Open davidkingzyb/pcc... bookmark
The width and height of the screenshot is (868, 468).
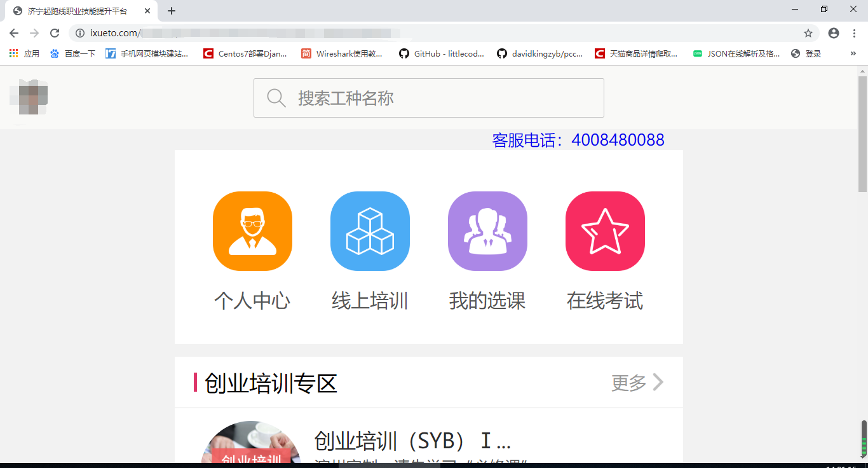[x=540, y=54]
